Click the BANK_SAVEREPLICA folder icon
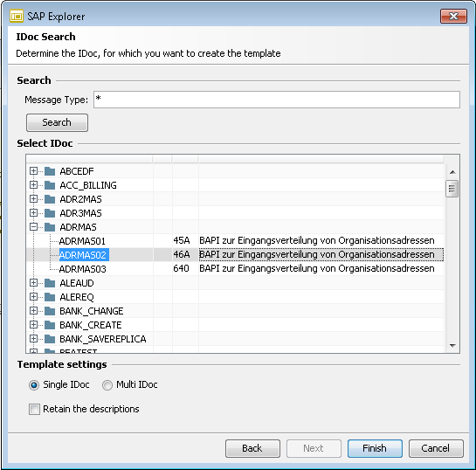The image size is (476, 470). coord(50,339)
